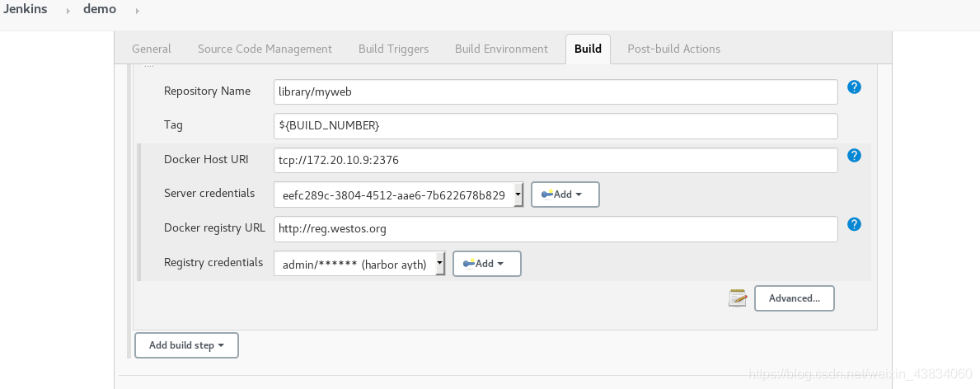Expand breadcrumb arrow after Jenkins
Screen dimensions: 980x389
click(x=68, y=11)
